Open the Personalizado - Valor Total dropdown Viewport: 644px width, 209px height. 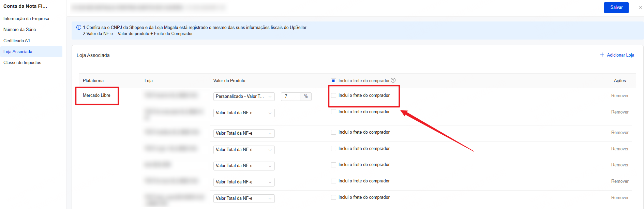point(244,96)
